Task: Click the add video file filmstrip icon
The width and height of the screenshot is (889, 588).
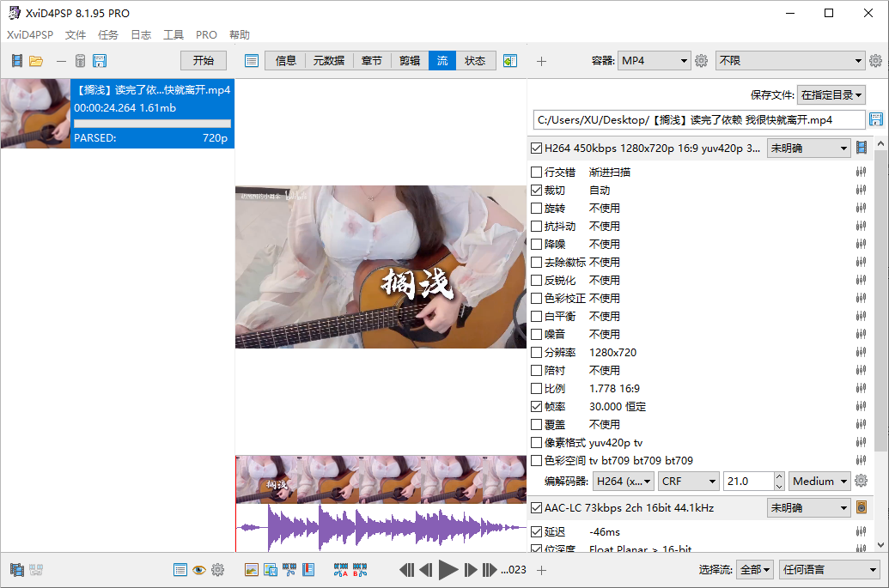Action: tap(17, 61)
